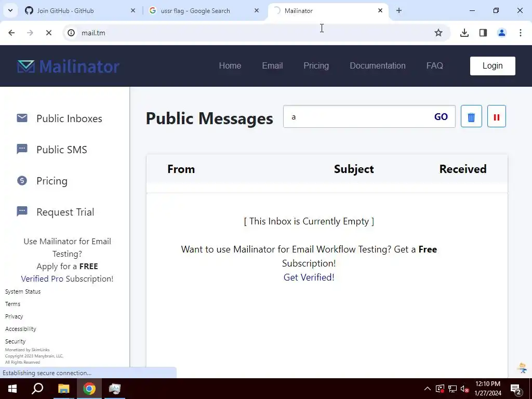This screenshot has height=399, width=532.
Task: Click the Pricing dollar coin icon
Action: [22, 180]
